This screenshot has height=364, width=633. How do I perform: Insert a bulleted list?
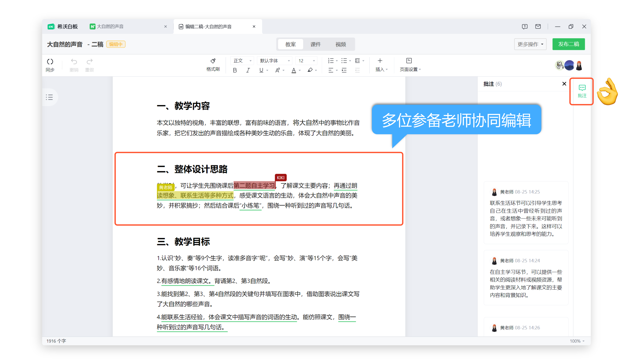[344, 61]
